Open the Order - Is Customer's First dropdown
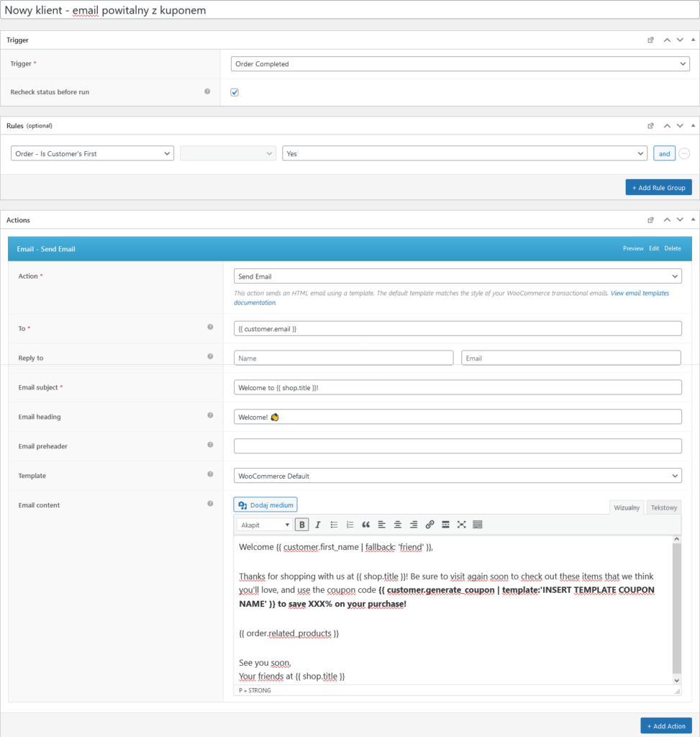This screenshot has width=700, height=737. 92,154
